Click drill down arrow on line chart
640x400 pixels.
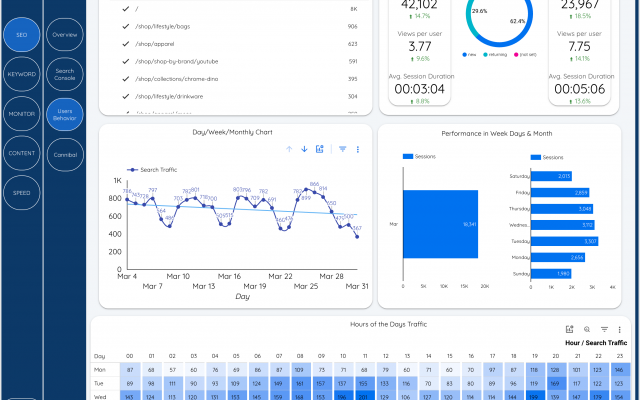[304, 149]
